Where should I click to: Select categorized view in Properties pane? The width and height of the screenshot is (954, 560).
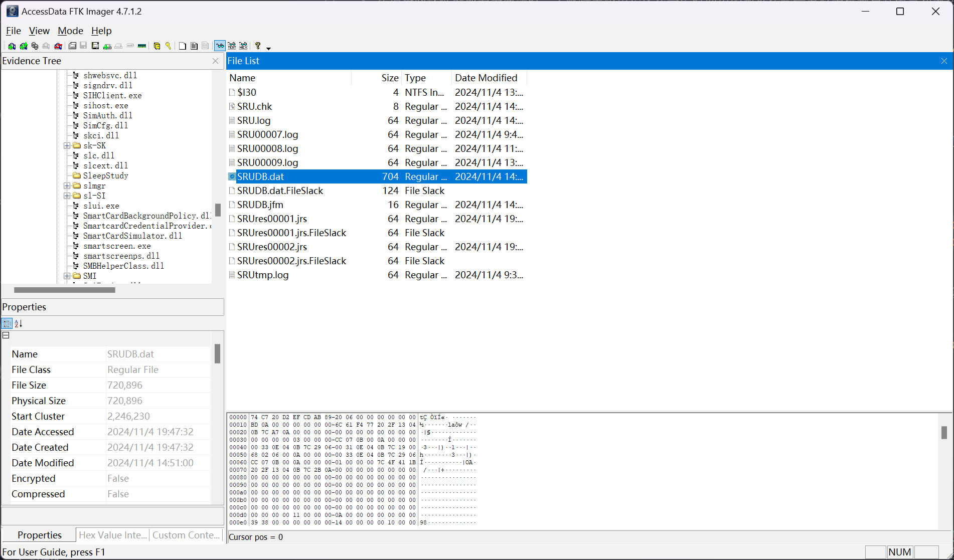7,323
